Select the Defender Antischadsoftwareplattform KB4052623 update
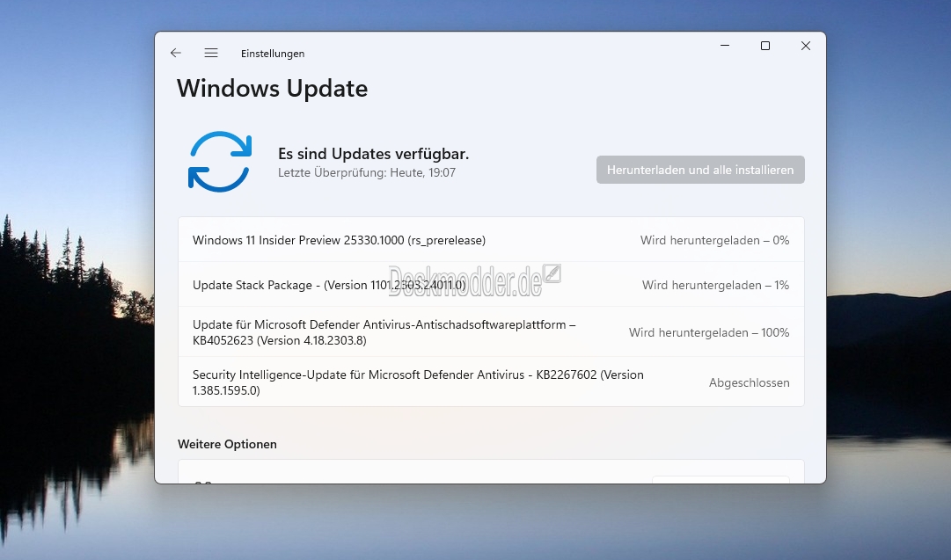 tap(491, 332)
